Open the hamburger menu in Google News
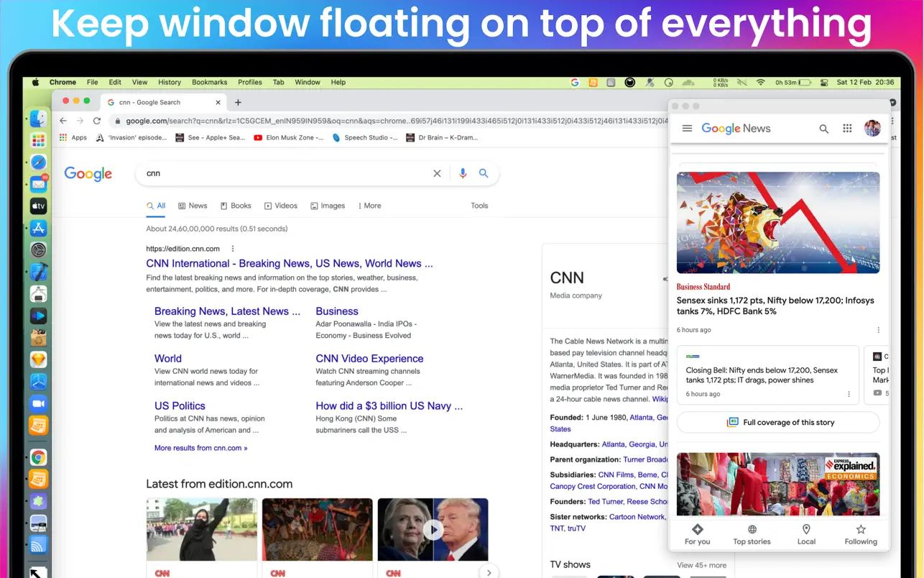 click(x=687, y=128)
